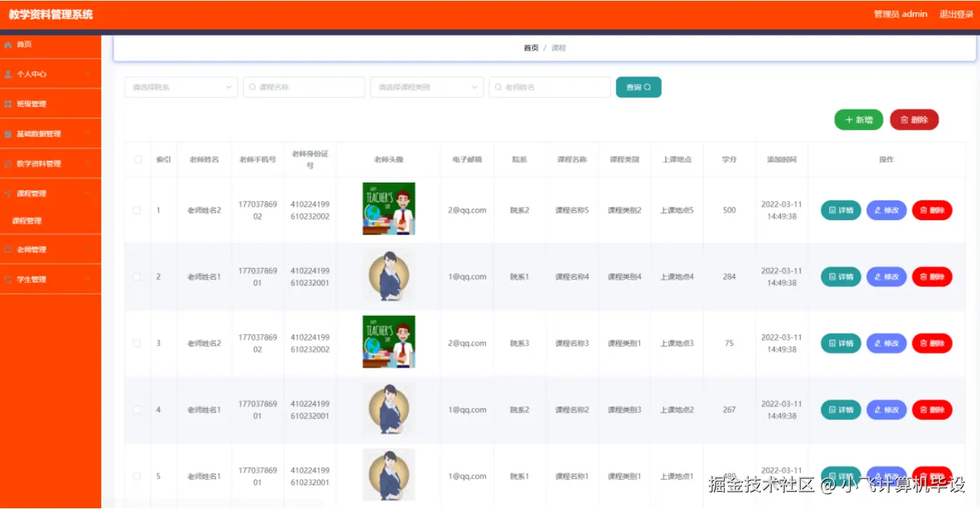Click the 教学资料管理系统 title
Viewport: 980px width, 509px height.
(x=51, y=14)
